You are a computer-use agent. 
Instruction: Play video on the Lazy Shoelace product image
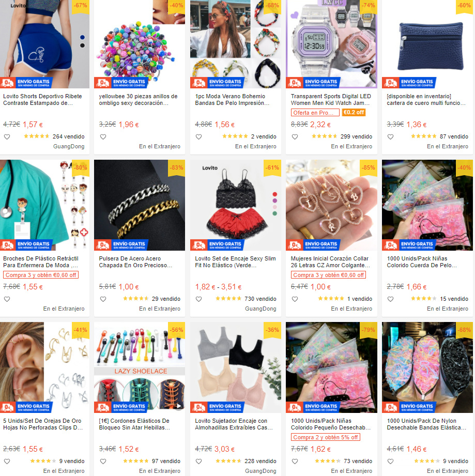179,406
